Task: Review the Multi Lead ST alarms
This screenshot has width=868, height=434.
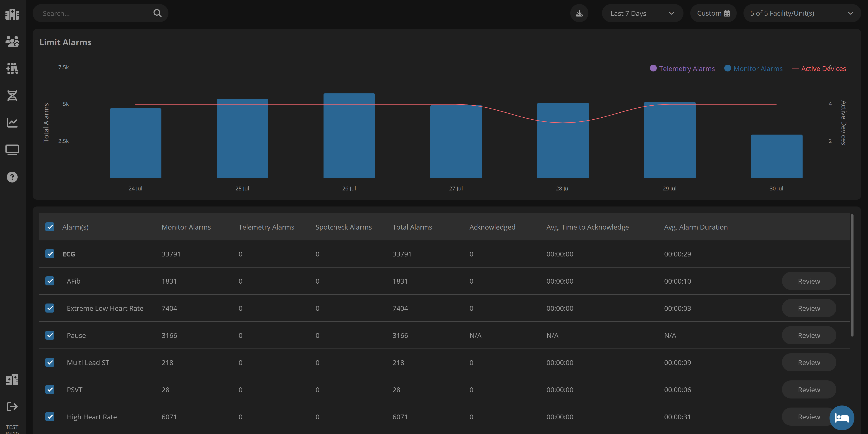Action: [x=809, y=362]
